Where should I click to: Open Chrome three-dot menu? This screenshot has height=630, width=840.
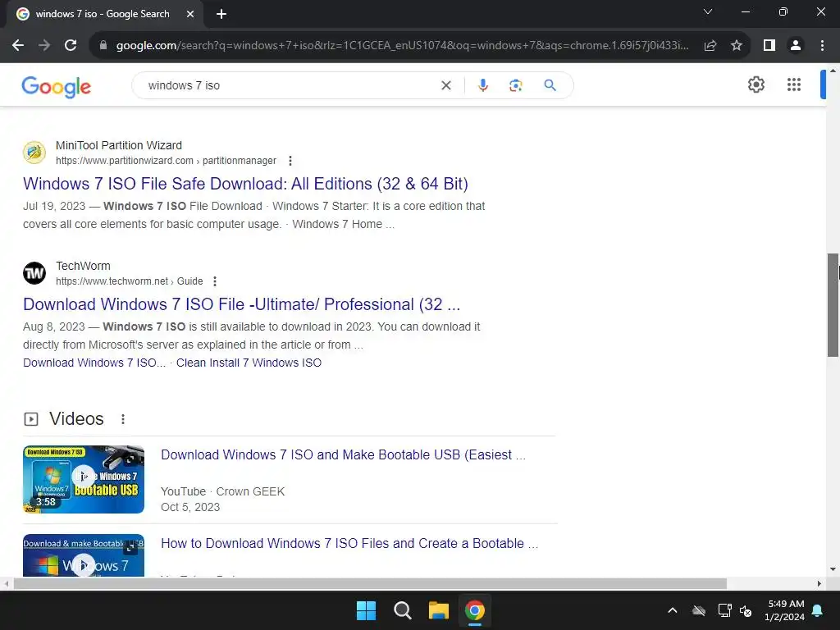(x=822, y=46)
